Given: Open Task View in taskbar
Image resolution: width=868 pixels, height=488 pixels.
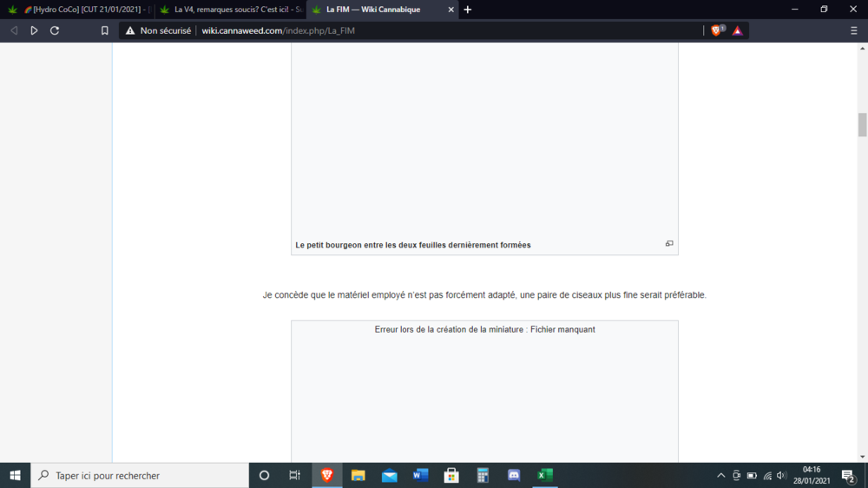Looking at the screenshot, I should tap(294, 475).
